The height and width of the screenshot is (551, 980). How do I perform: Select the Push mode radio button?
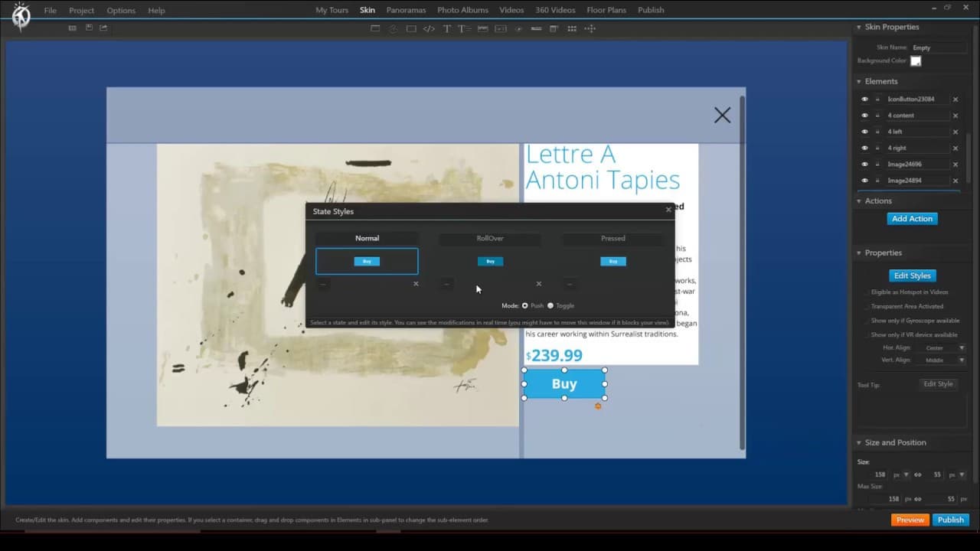pyautogui.click(x=525, y=305)
